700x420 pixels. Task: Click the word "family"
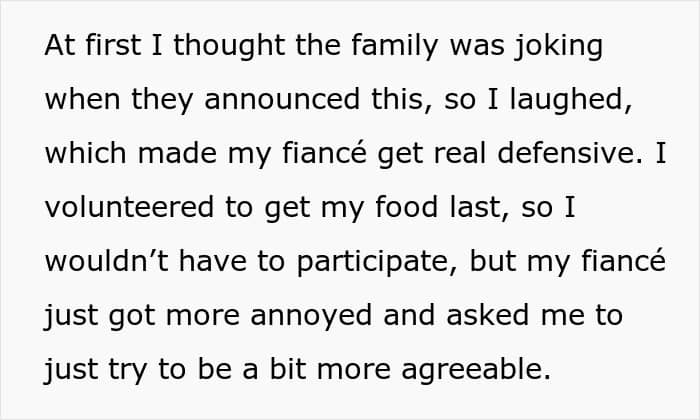point(393,48)
